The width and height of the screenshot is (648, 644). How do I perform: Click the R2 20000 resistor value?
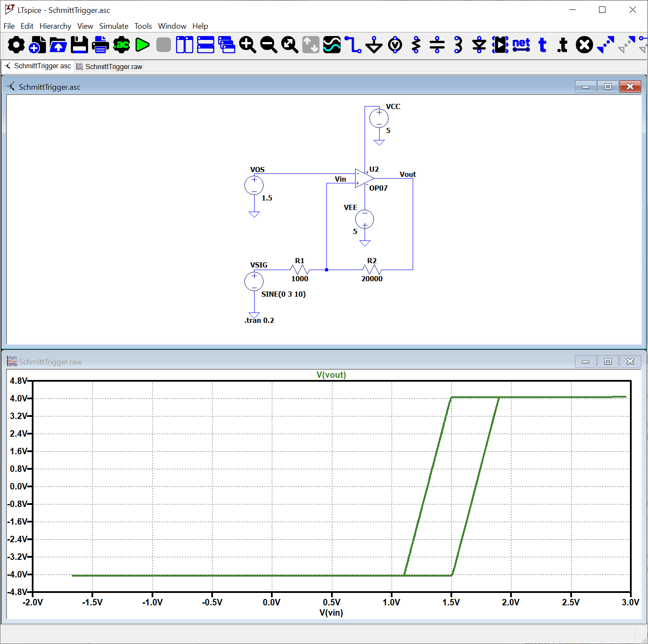[371, 279]
